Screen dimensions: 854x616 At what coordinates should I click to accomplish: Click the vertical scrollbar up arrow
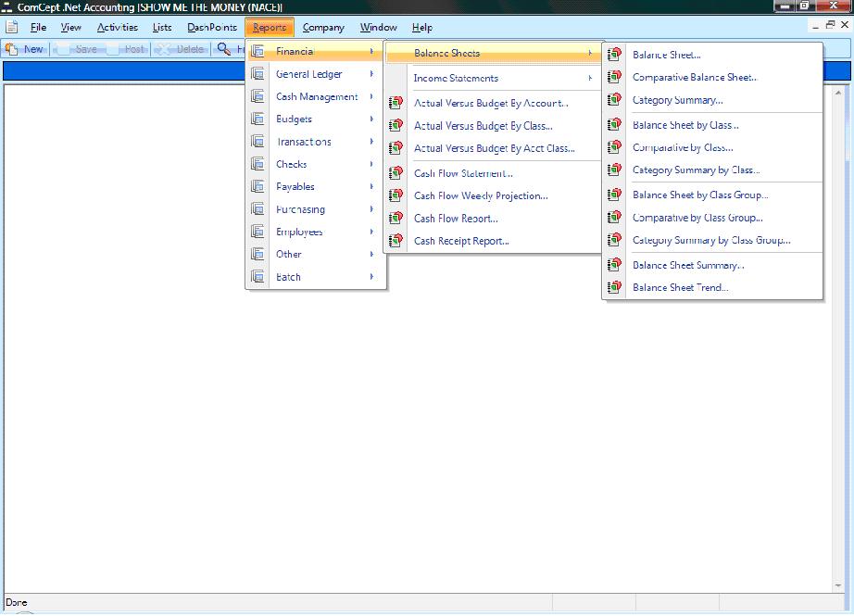841,93
